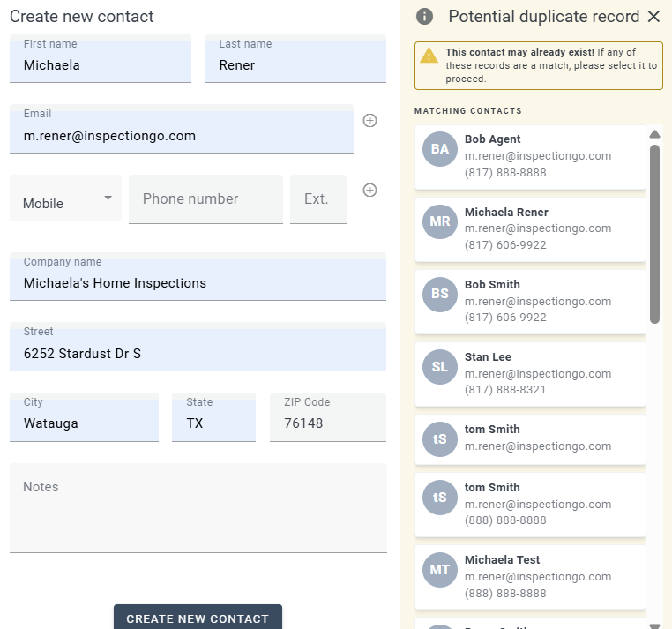Image resolution: width=672 pixels, height=629 pixels.
Task: Edit the Company name field
Action: [x=198, y=282]
